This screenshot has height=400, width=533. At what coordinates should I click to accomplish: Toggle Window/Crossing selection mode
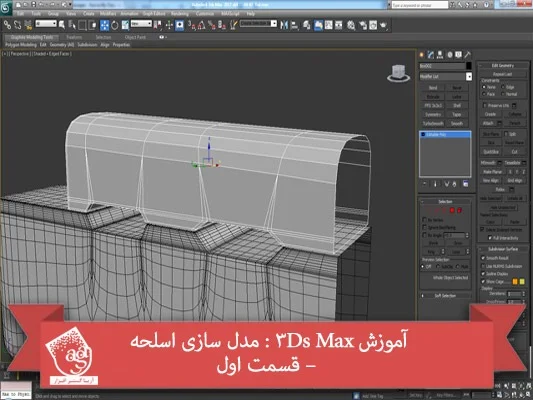pyautogui.click(x=93, y=25)
